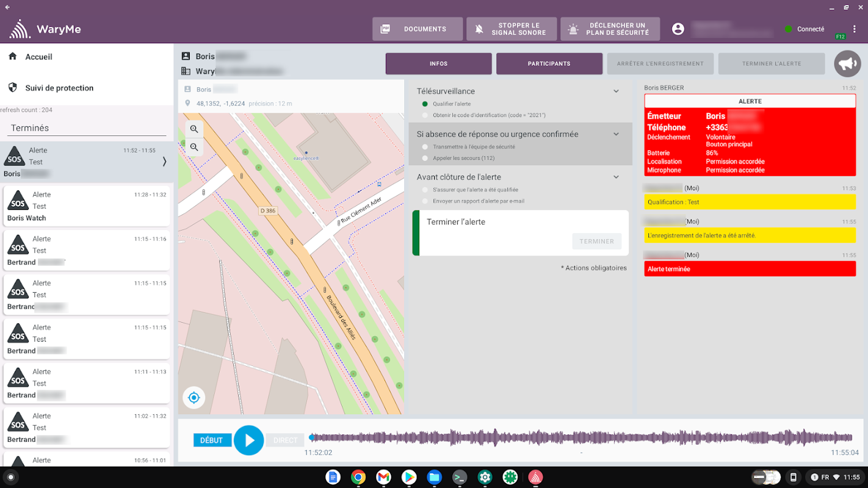Viewport: 868px width, 488px height.
Task: Click the L'enregistrement de l'alerte a été arrêté message
Action: [x=750, y=235]
